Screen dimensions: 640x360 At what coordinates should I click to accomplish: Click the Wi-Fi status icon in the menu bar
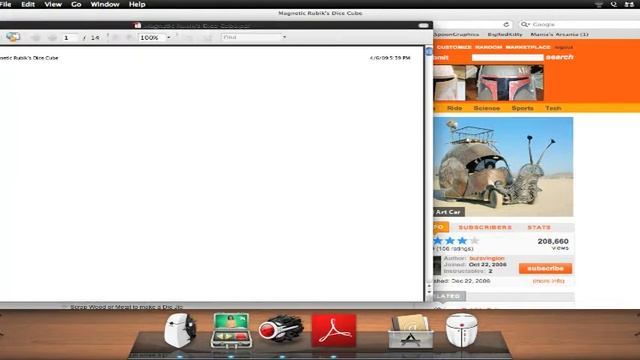point(599,4)
